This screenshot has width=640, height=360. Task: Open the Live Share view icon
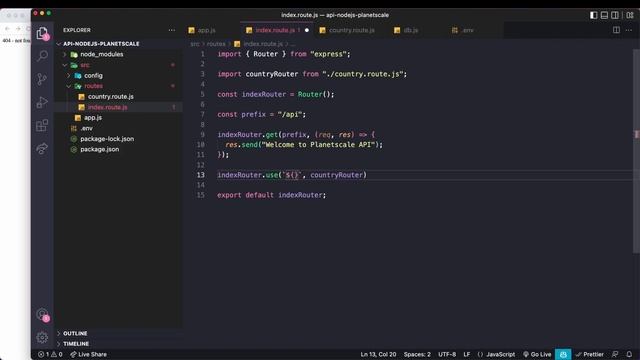tap(42, 149)
